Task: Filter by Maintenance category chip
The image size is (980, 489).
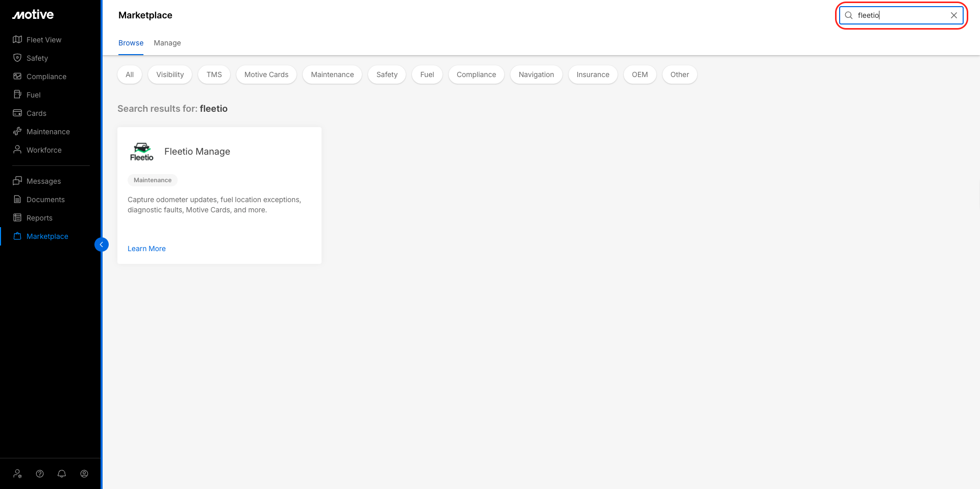Action: pyautogui.click(x=332, y=75)
